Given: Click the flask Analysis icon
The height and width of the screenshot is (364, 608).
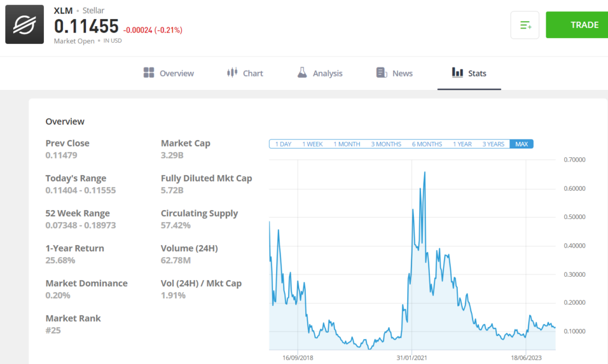Looking at the screenshot, I should coord(302,72).
